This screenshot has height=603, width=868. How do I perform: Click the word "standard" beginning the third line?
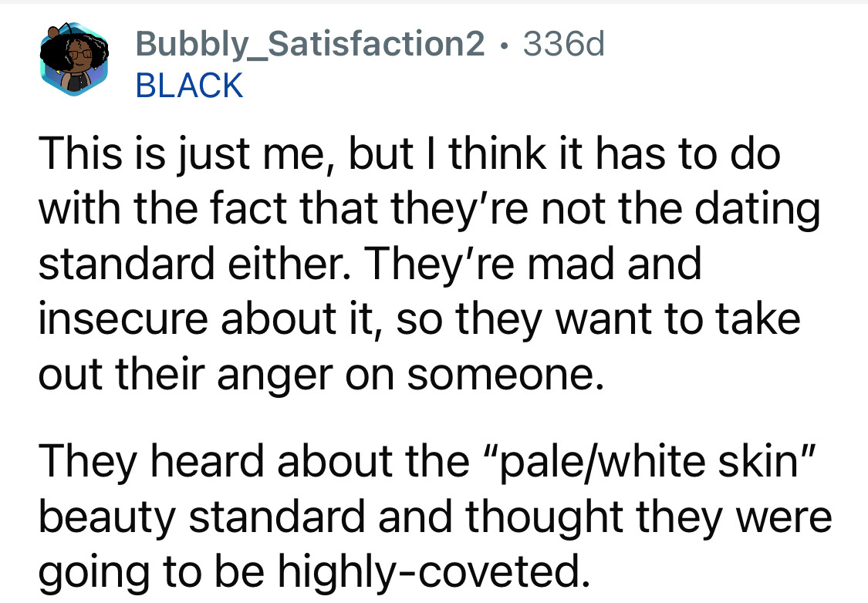point(127,263)
